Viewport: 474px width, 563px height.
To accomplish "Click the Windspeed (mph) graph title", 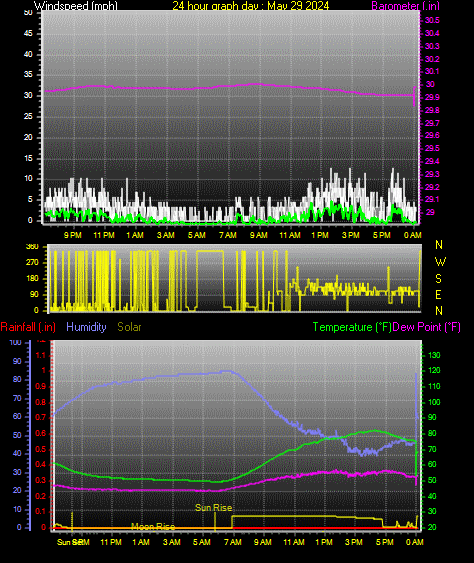I will tap(75, 5).
